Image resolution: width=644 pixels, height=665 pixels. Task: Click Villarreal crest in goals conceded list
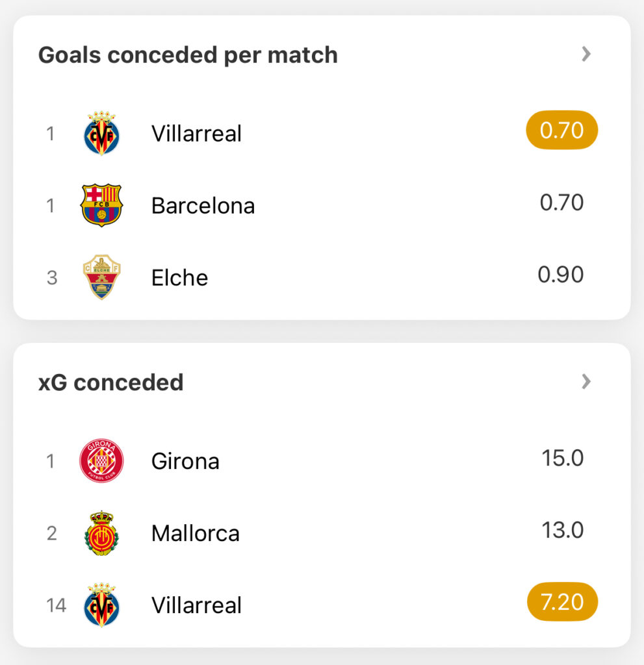101,133
